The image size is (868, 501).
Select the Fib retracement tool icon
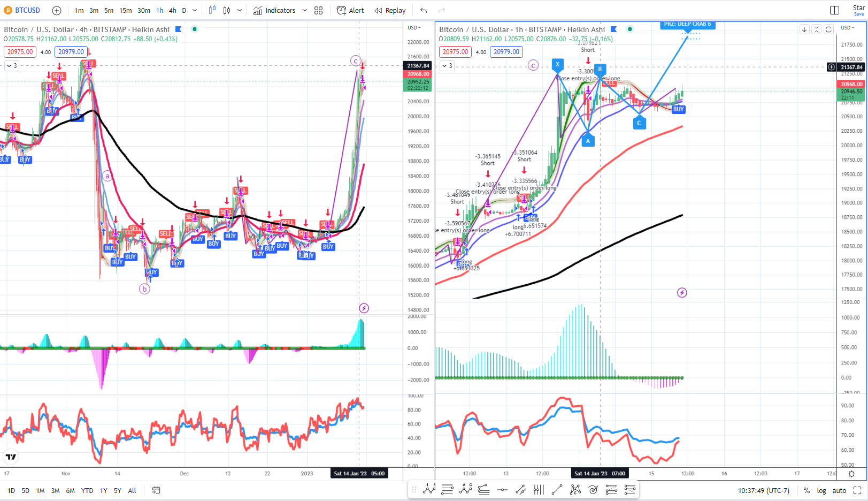coord(484,489)
